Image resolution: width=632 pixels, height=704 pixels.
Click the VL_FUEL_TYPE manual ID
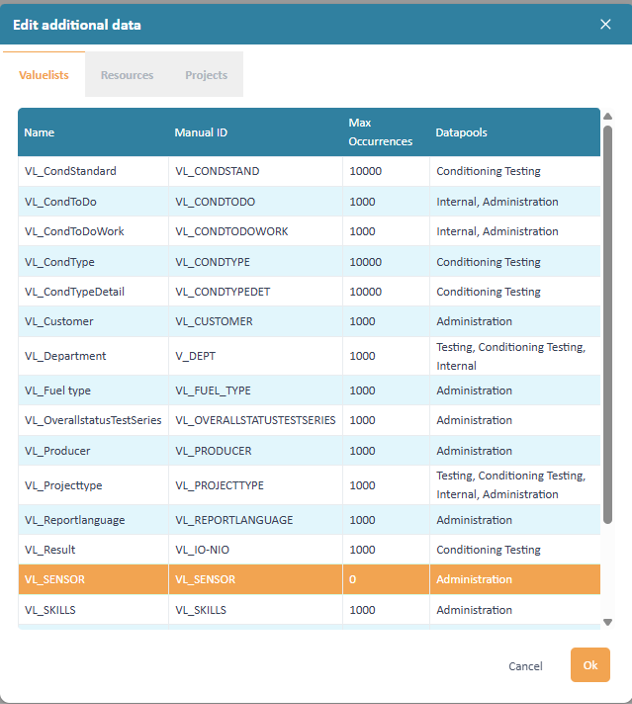(213, 391)
